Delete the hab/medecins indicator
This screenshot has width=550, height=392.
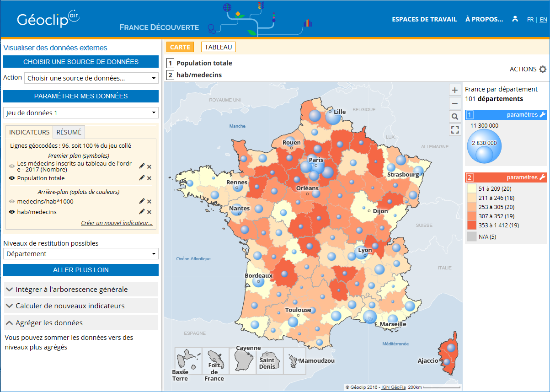[x=149, y=212]
